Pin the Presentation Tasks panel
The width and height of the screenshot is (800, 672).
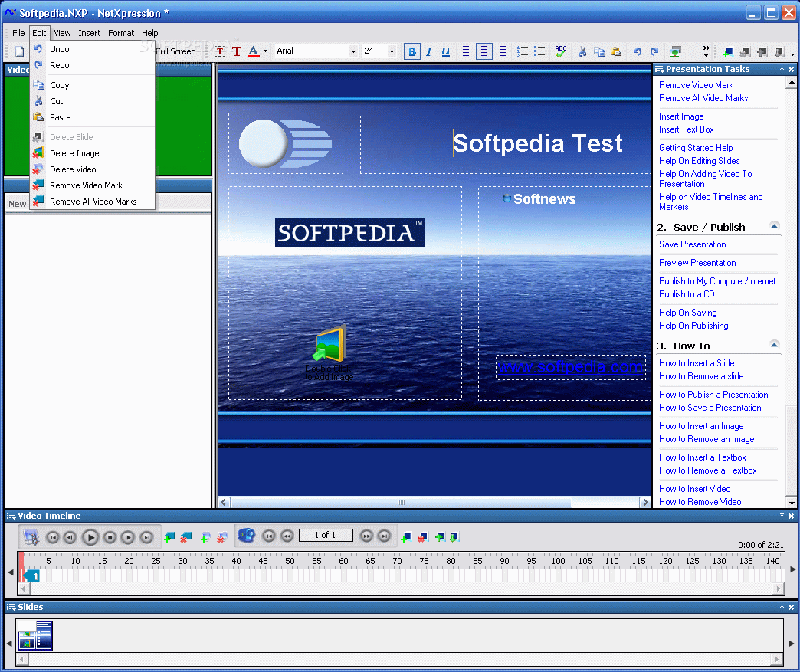pos(782,70)
